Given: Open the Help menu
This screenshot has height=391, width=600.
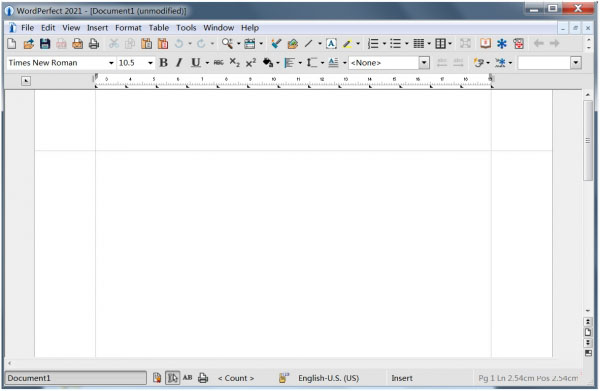Looking at the screenshot, I should point(250,28).
